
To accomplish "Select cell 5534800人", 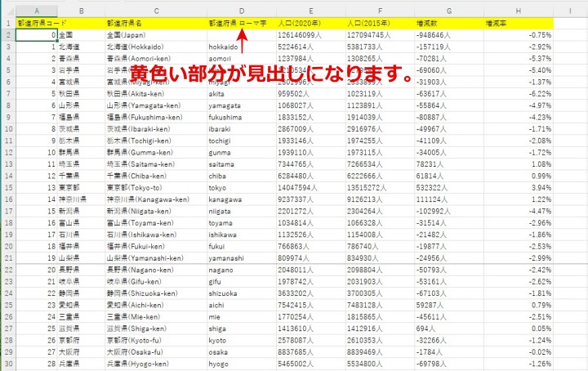I will pos(380,364).
